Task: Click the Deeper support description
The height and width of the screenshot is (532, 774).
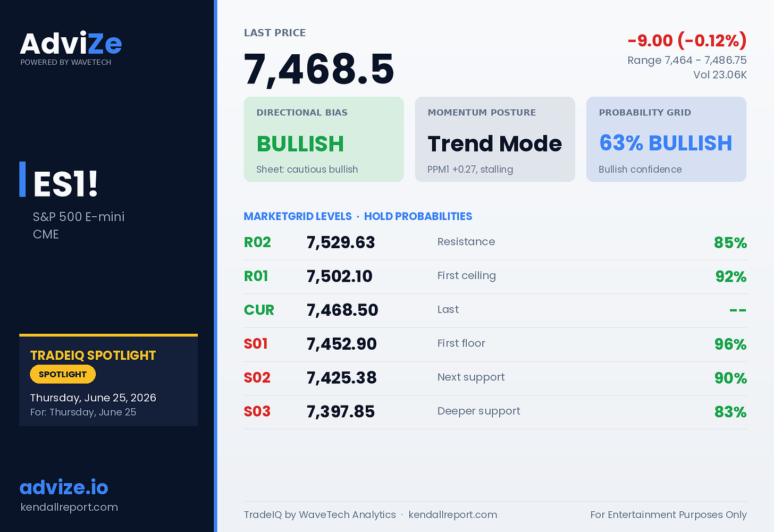Action: click(x=479, y=411)
